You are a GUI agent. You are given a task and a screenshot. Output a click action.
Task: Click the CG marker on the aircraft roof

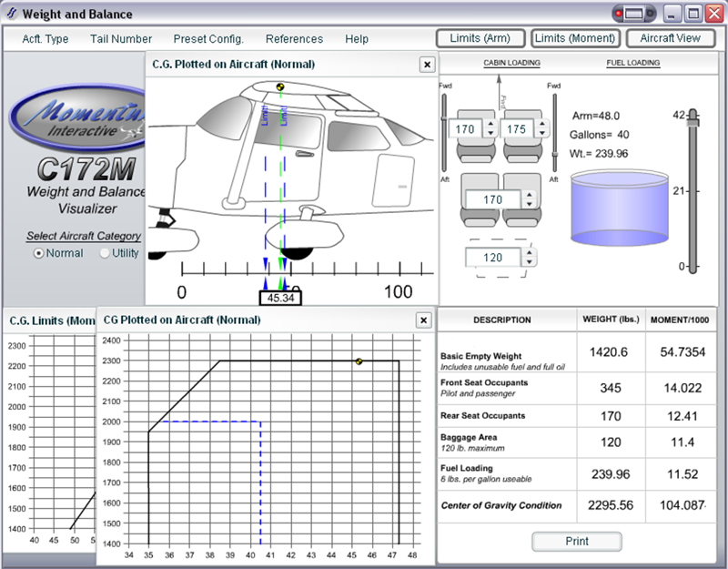point(280,86)
